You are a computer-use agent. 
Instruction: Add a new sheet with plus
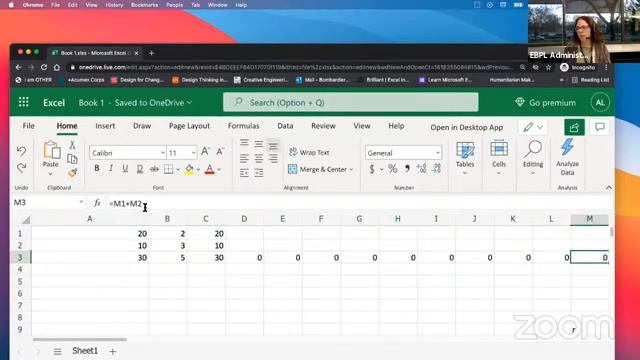[113, 351]
